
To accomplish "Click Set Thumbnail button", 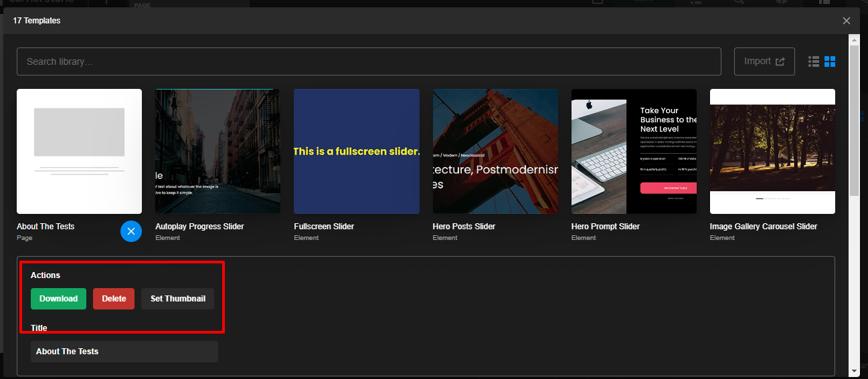I will pos(177,299).
